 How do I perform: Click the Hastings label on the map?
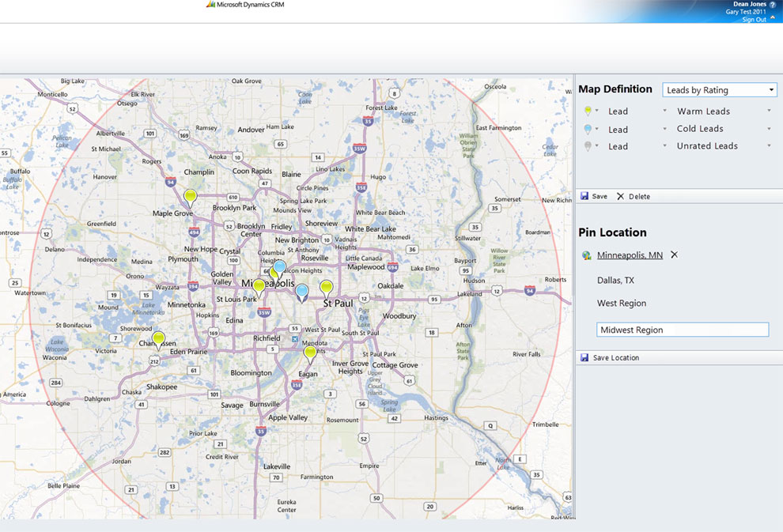point(436,417)
